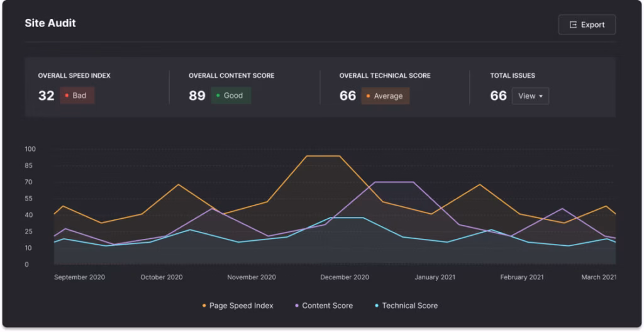Click the Total Issues count 66
Image resolution: width=644 pixels, height=332 pixels.
[x=498, y=96]
